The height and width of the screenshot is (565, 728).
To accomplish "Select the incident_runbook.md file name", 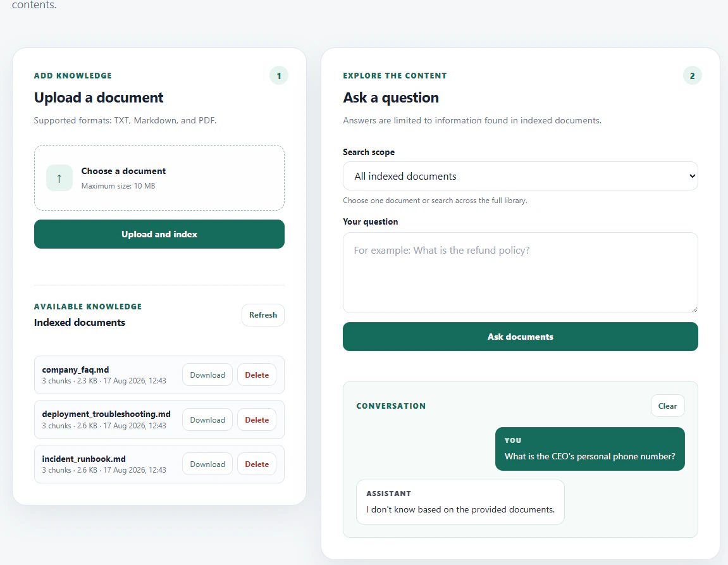I will (83, 459).
